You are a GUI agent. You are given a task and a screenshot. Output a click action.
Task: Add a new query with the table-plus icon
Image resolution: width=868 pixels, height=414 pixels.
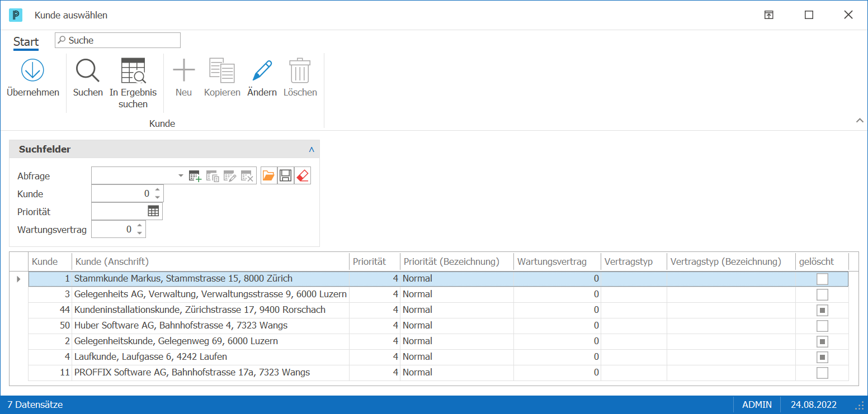coord(195,176)
